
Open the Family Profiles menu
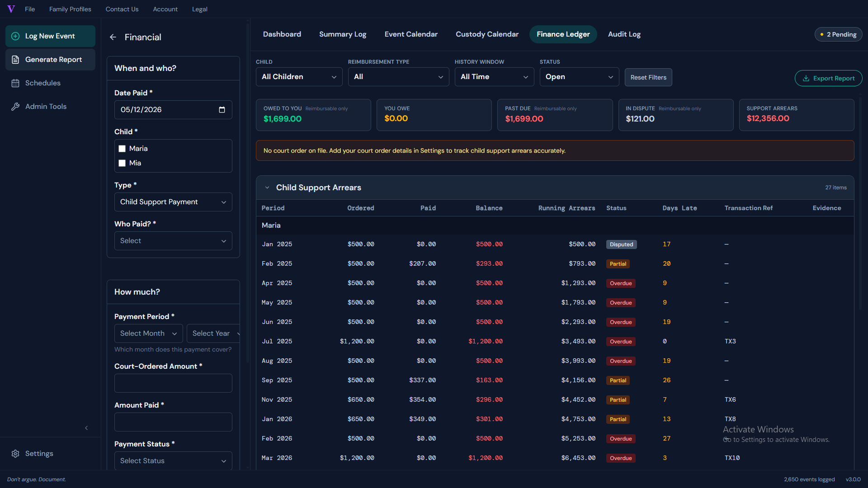click(x=70, y=9)
